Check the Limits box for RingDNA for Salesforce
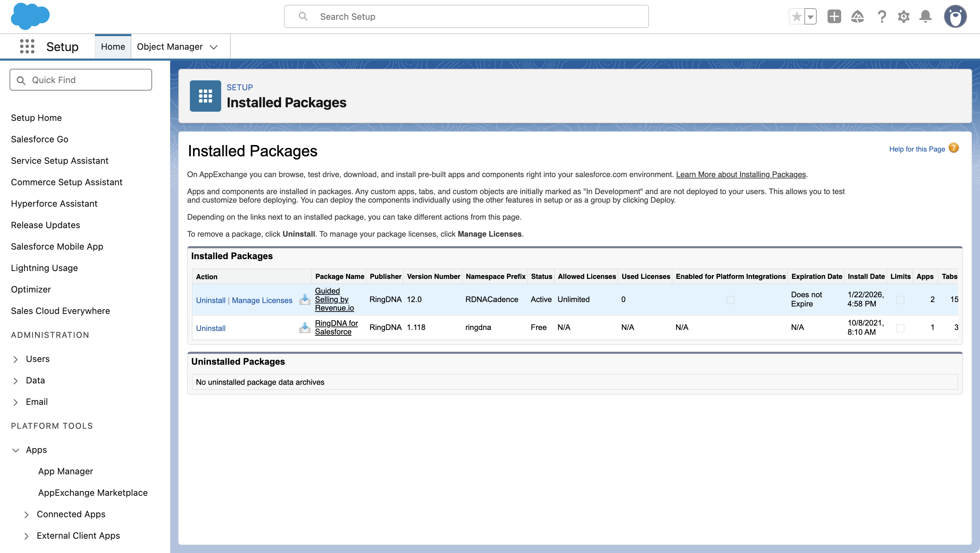Viewport: 980px width, 553px height. click(x=900, y=328)
